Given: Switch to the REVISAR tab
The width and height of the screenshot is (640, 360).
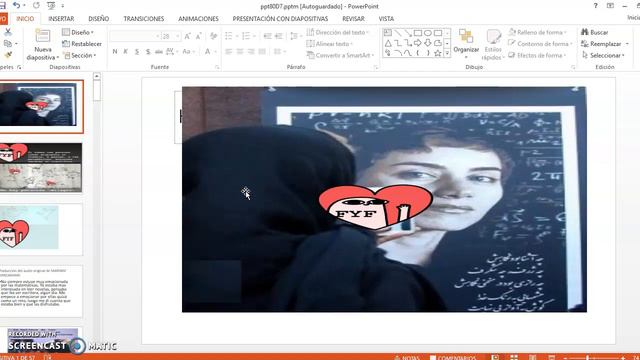Looking at the screenshot, I should tap(353, 19).
